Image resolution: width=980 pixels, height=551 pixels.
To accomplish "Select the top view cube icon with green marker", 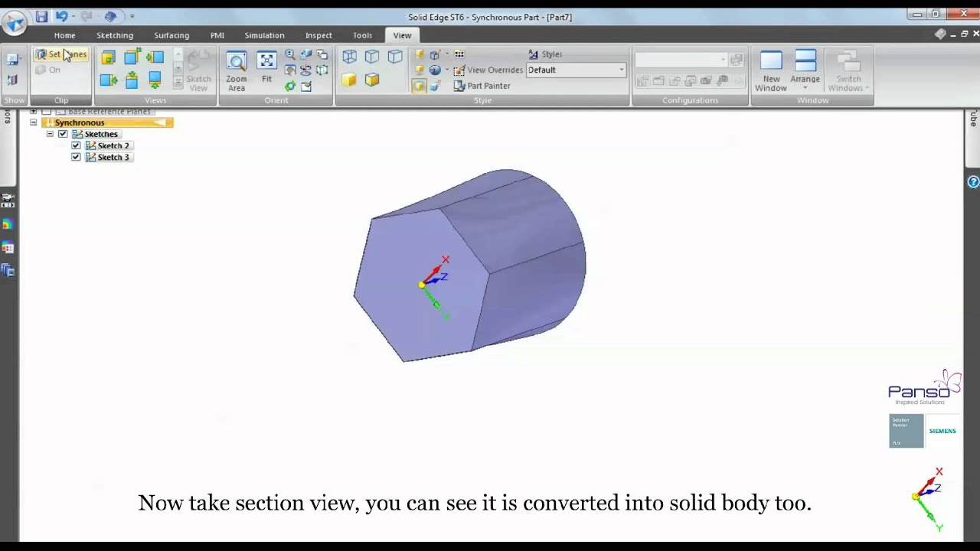I will click(132, 57).
